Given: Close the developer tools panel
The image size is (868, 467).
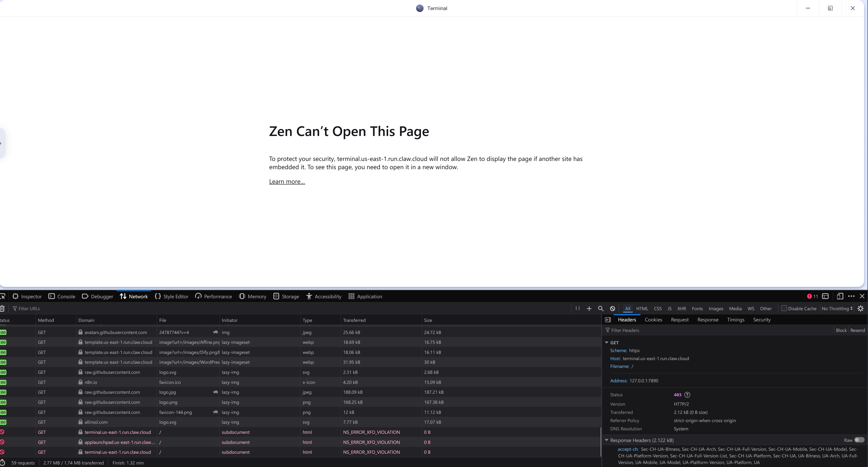Looking at the screenshot, I should coord(862,296).
